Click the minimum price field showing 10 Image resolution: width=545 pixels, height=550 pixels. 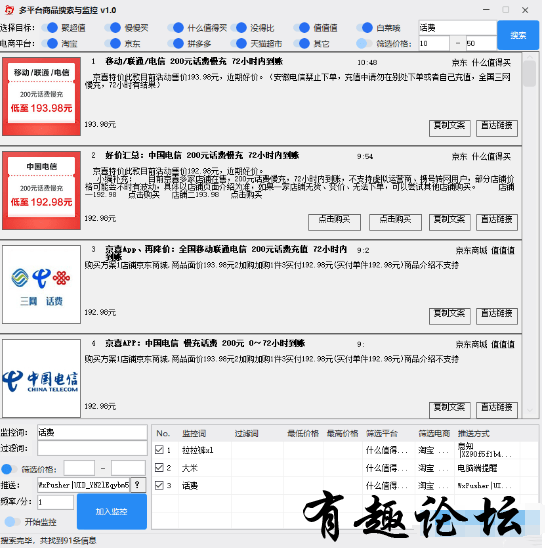(x=434, y=43)
